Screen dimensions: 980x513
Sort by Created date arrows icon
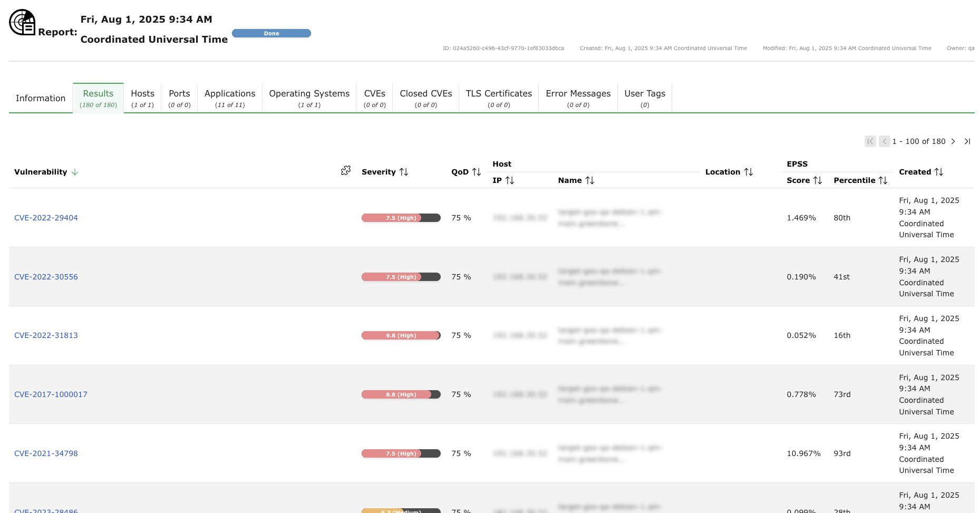pyautogui.click(x=939, y=172)
